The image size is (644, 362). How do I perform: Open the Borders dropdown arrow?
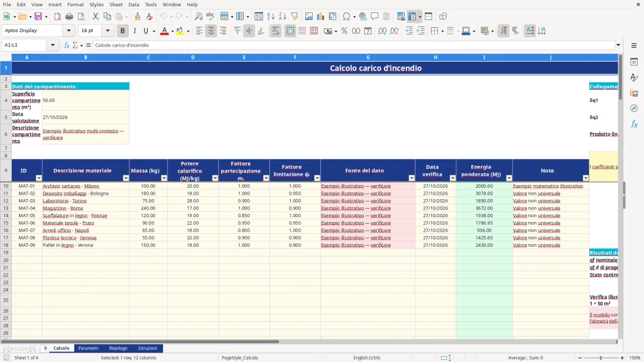click(x=442, y=31)
